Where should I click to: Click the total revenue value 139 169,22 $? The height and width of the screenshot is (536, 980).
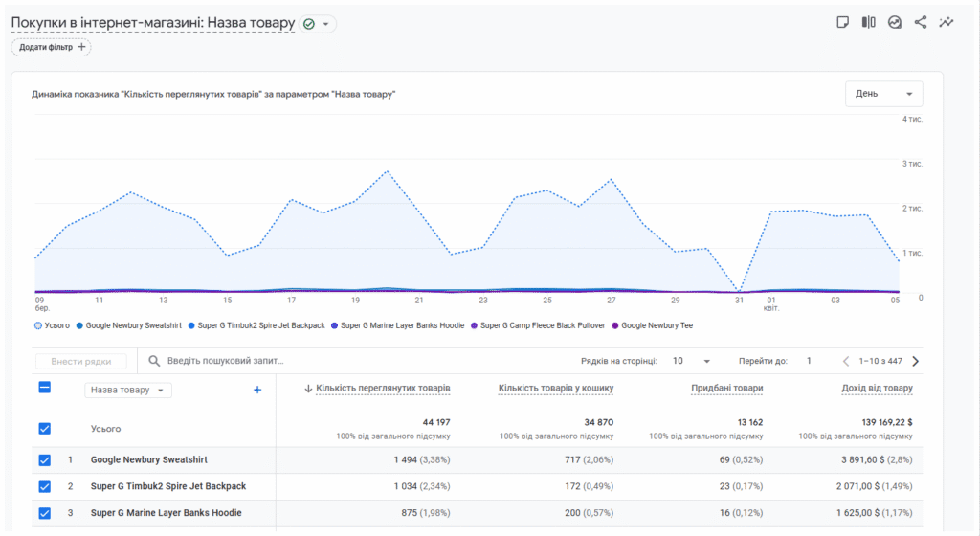pyautogui.click(x=887, y=422)
